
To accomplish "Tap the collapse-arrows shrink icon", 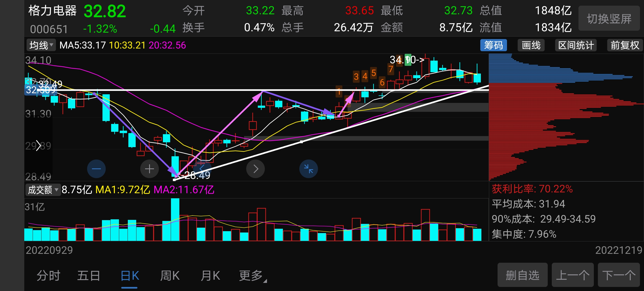I will [x=309, y=169].
